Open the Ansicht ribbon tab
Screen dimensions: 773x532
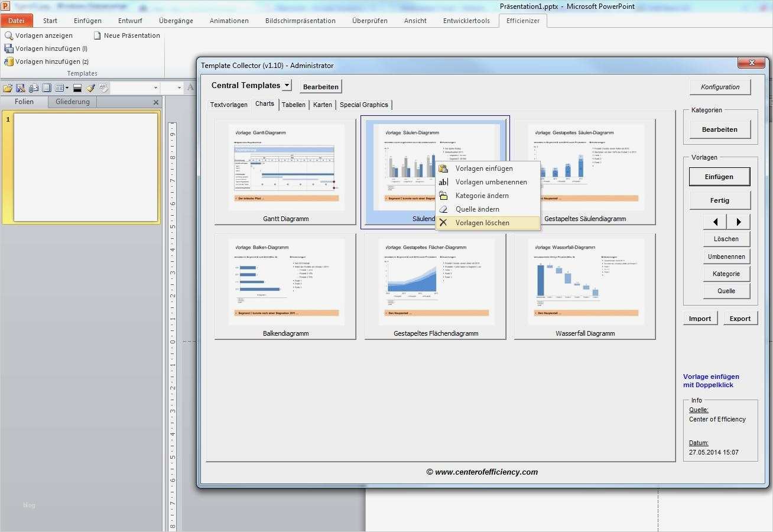point(415,21)
